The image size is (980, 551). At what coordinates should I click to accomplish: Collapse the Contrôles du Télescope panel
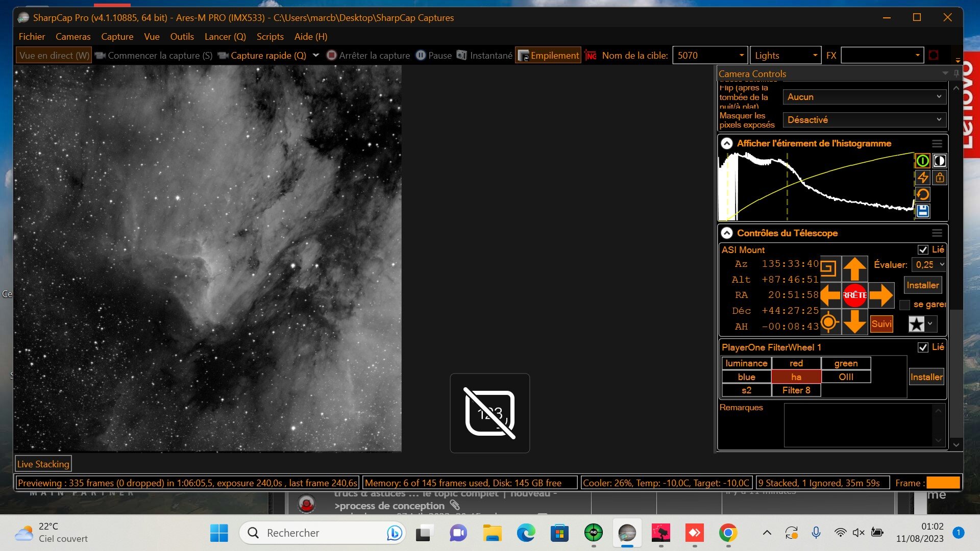pyautogui.click(x=727, y=233)
